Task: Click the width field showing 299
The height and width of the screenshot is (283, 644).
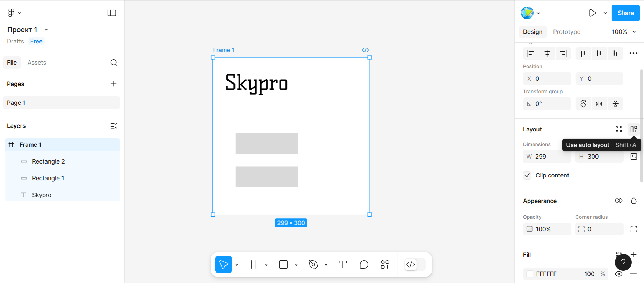Action: (x=547, y=157)
